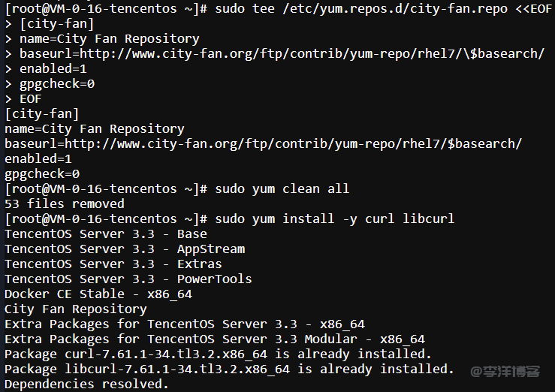Click the "TencentOS Server 3.3 - Extras" line
Image resolution: width=555 pixels, height=392 pixels.
point(113,264)
